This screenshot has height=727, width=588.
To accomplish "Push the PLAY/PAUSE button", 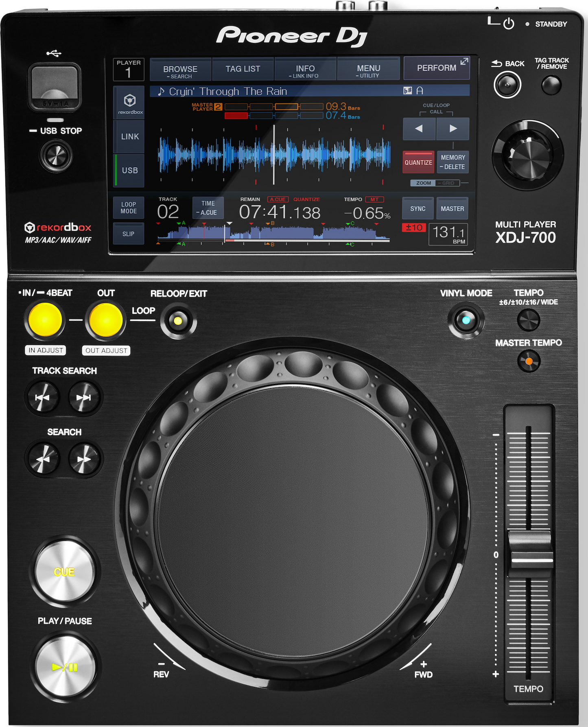I will tap(65, 667).
